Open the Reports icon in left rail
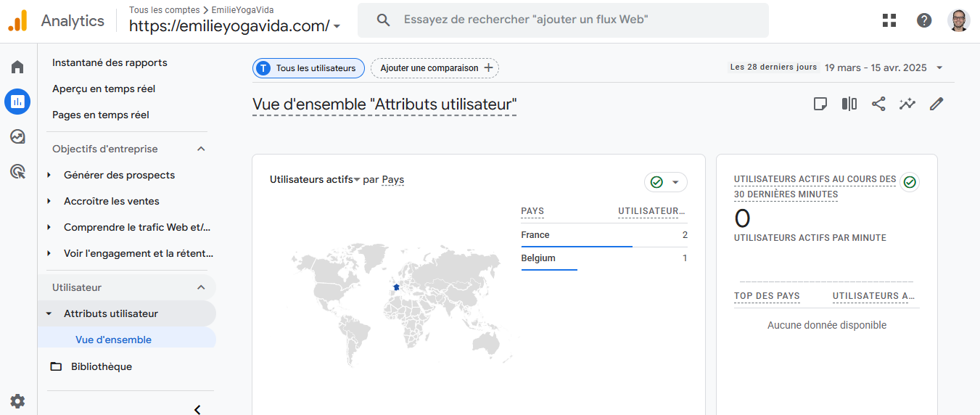980x415 pixels. pyautogui.click(x=17, y=102)
